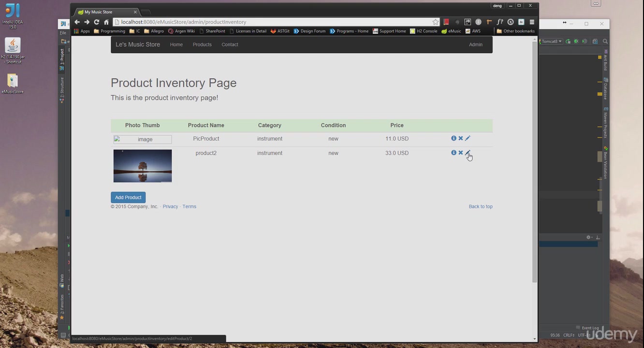This screenshot has width=644, height=348.
Task: Select the h2 jar shortcut on desktop
Action: point(13,51)
